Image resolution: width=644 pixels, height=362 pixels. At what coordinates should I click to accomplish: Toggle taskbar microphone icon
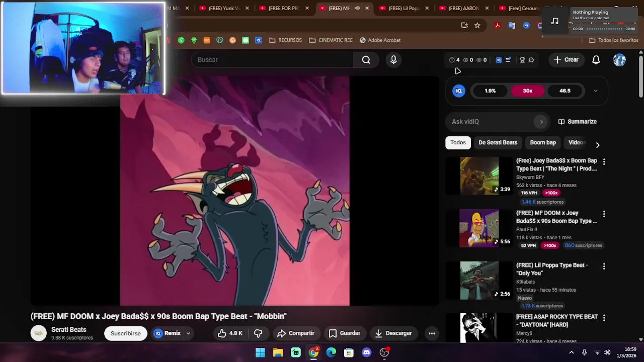pos(584,352)
